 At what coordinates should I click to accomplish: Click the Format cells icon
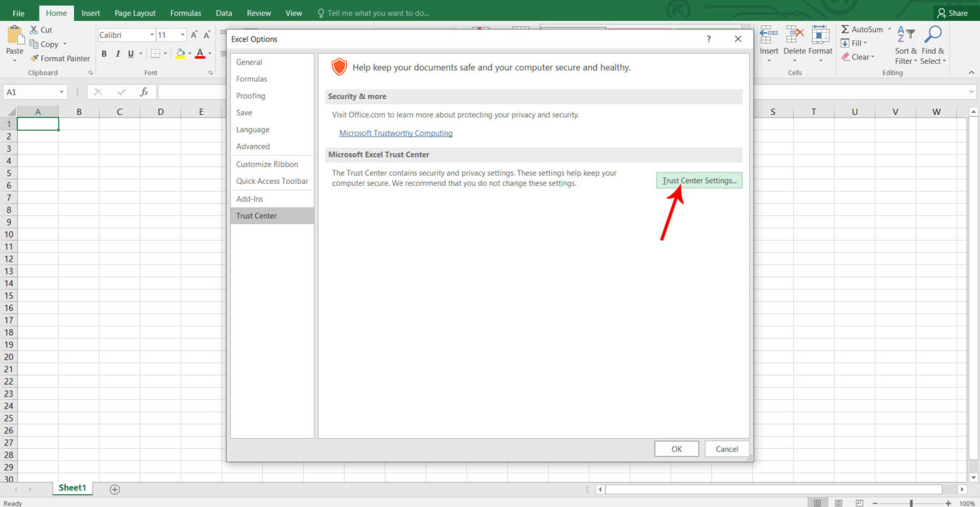(820, 34)
